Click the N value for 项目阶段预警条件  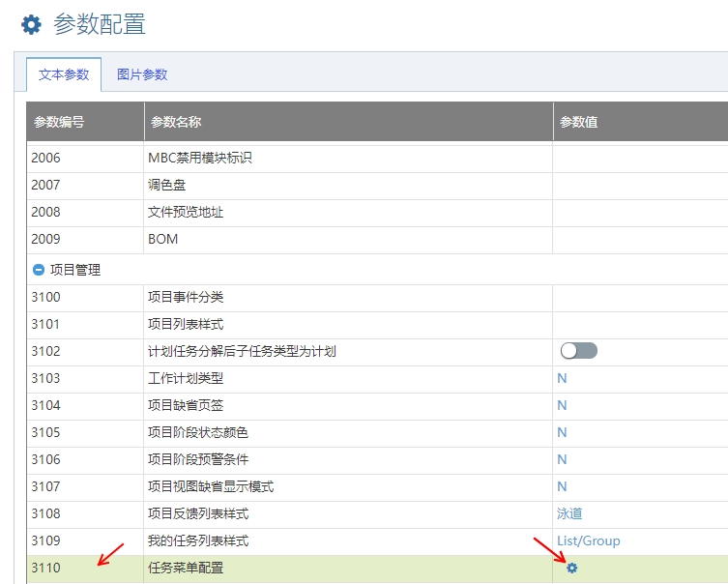pos(562,459)
